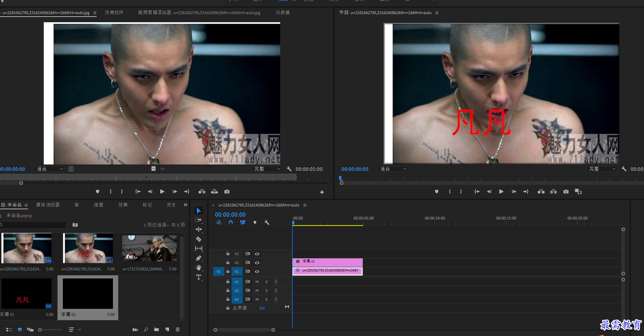
Task: Open project panel 未命名 menu
Action: click(26, 205)
